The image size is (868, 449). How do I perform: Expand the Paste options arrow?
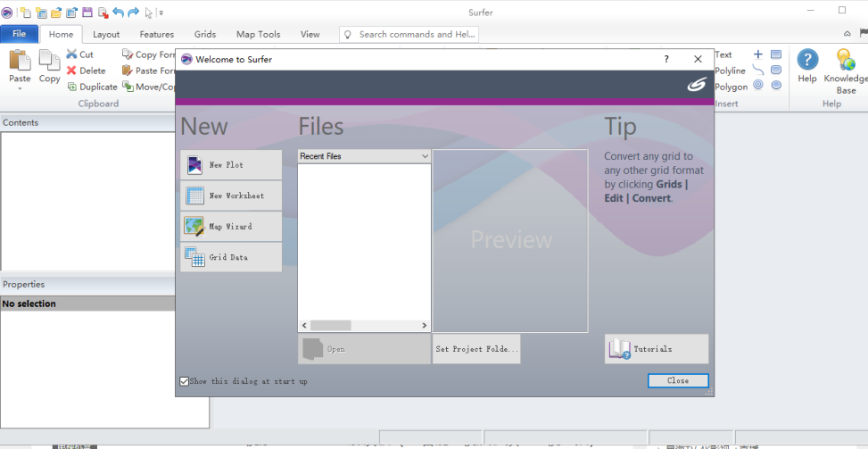(x=20, y=88)
